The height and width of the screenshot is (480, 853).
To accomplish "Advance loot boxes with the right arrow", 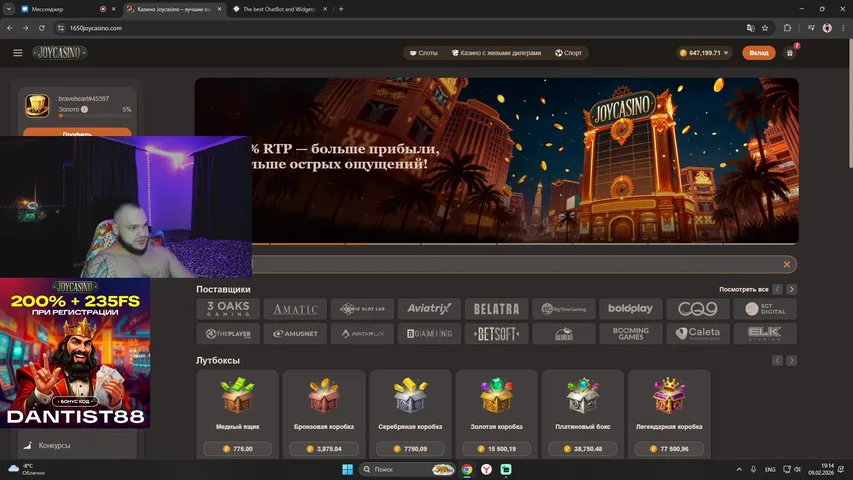I will pos(791,360).
